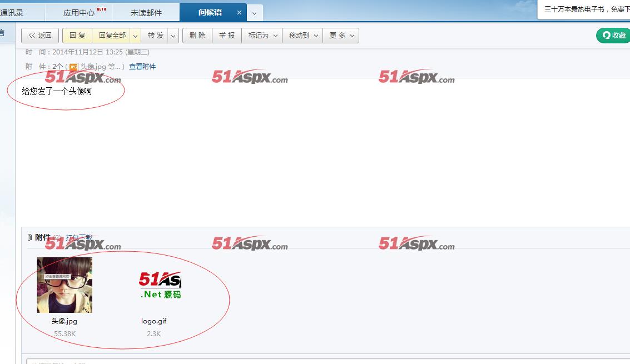Click the 头像.jpg file name
630x364 pixels.
[x=65, y=321]
